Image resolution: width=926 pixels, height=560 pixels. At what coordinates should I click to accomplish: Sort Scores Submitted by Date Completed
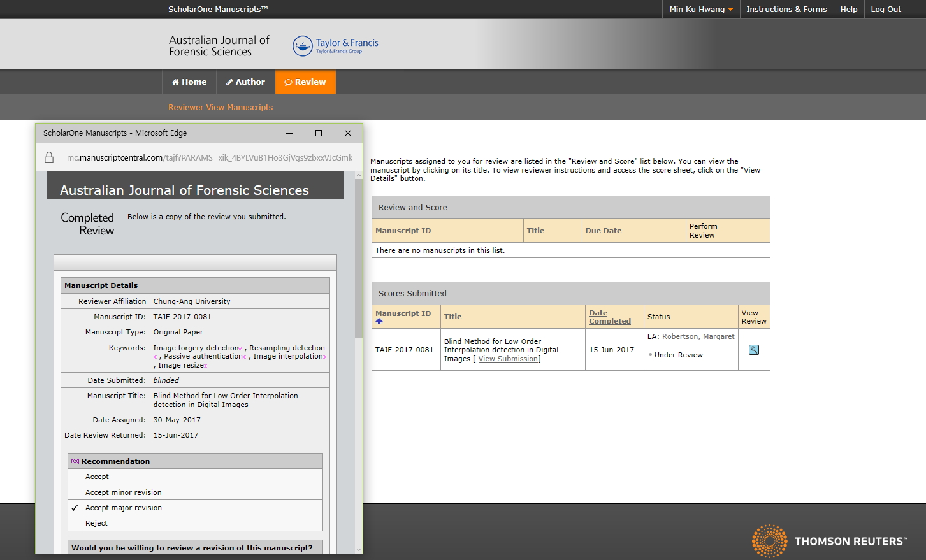pyautogui.click(x=610, y=317)
